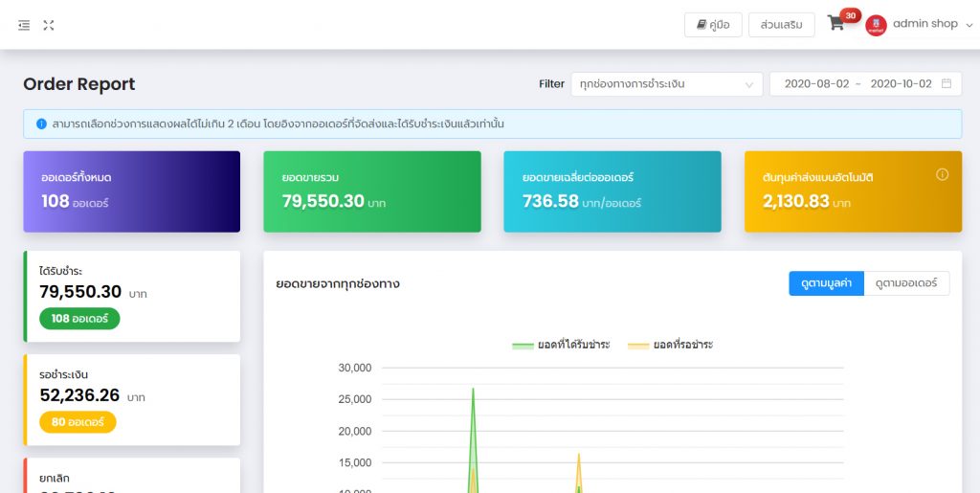980x493 pixels.
Task: Click info icon on shipping cost card
Action: (x=942, y=174)
